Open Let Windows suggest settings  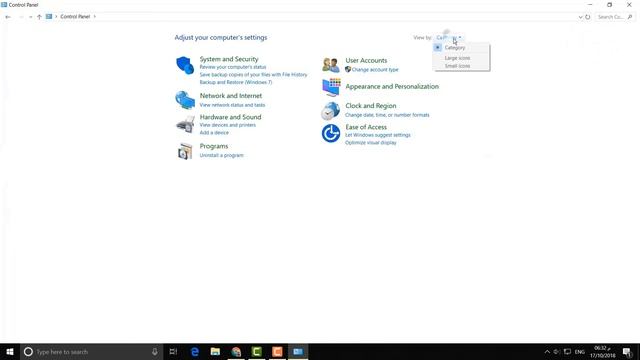coord(378,135)
